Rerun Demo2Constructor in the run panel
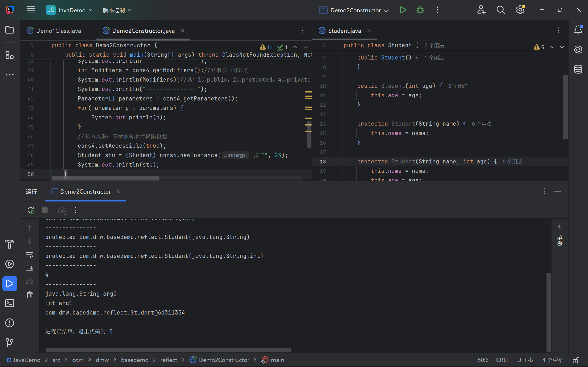588x367 pixels. coord(31,210)
